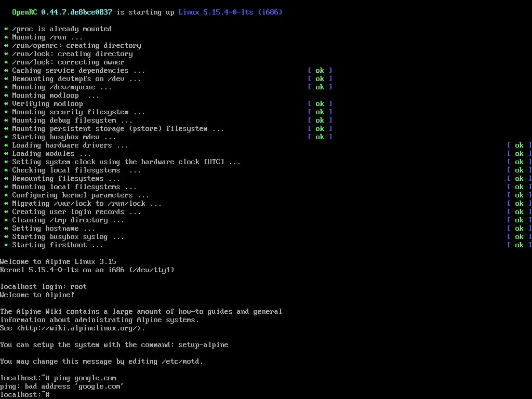Click 'Starting firstboot ...' line

(x=58, y=245)
